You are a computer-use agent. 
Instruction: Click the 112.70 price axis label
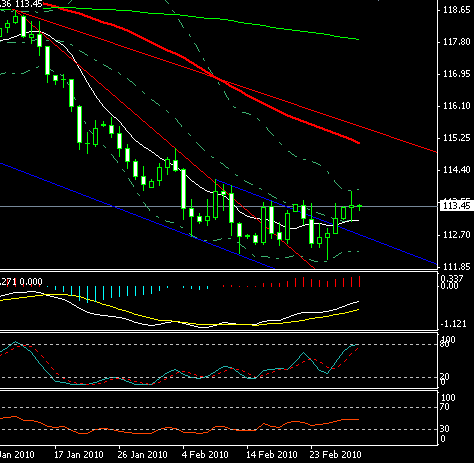click(456, 235)
